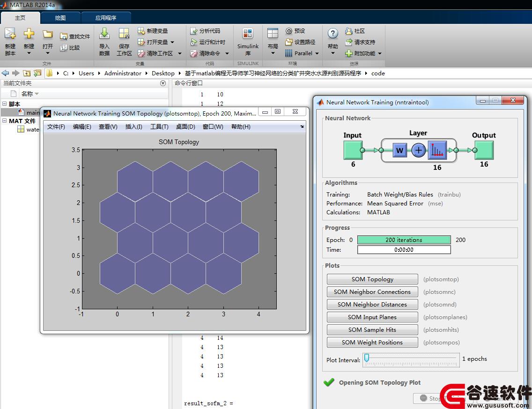The height and width of the screenshot is (409, 532).
Task: Click the green Input block in nntraintool
Action: (353, 150)
